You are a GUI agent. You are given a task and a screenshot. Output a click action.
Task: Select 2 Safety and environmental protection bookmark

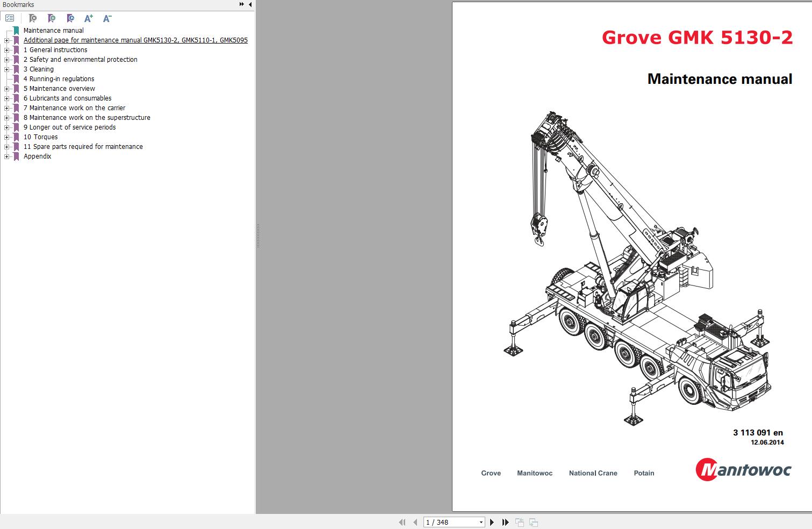click(81, 60)
